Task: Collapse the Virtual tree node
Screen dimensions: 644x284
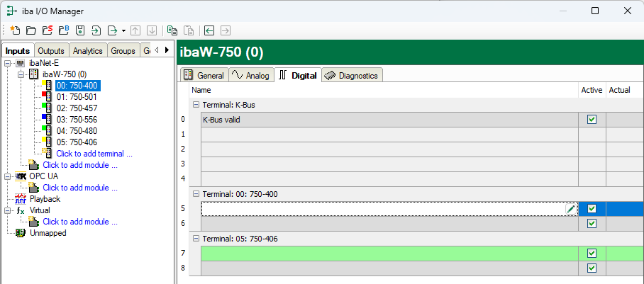Action: coord(7,210)
